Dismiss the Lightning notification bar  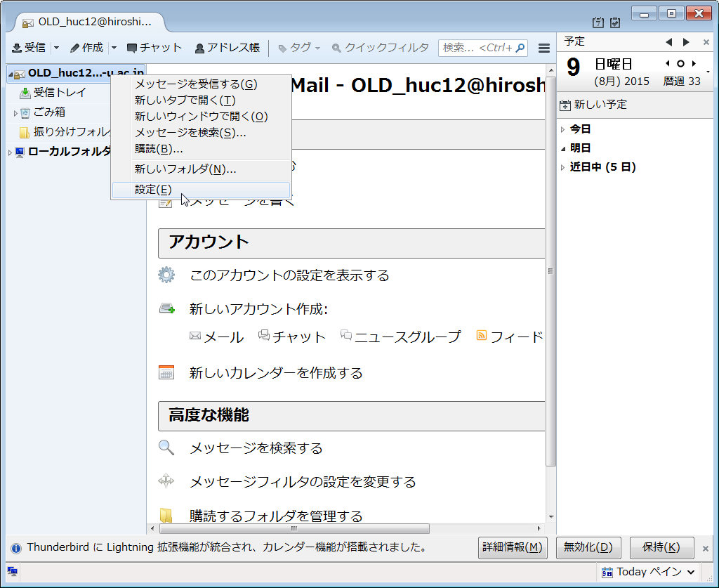point(706,549)
